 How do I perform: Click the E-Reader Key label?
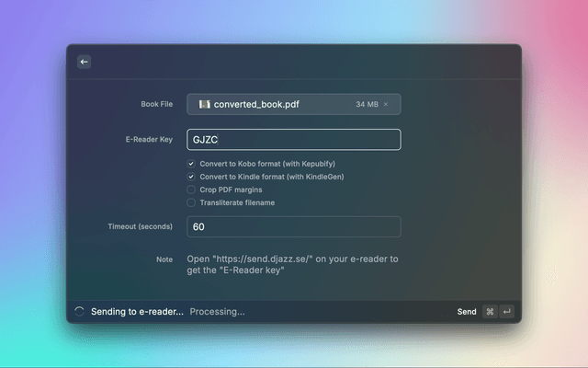pos(147,140)
